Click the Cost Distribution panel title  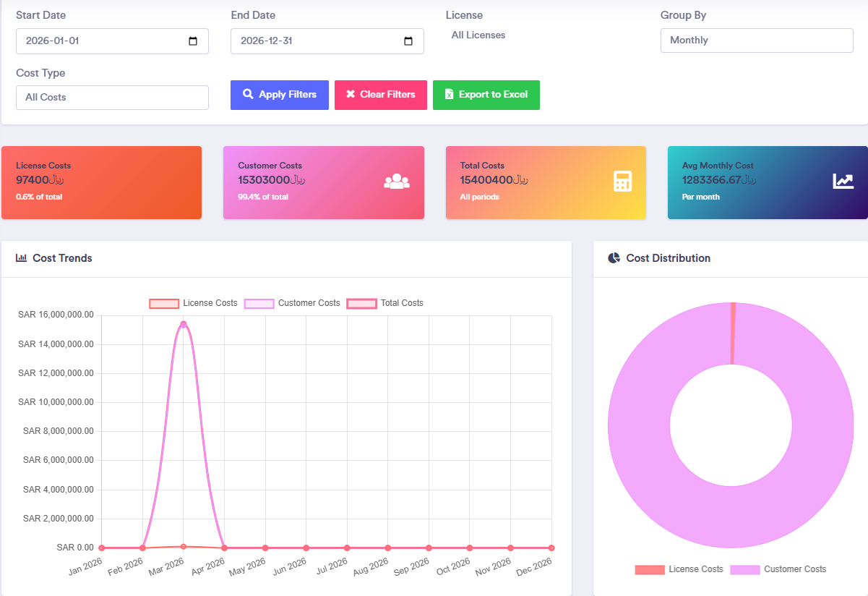click(669, 258)
